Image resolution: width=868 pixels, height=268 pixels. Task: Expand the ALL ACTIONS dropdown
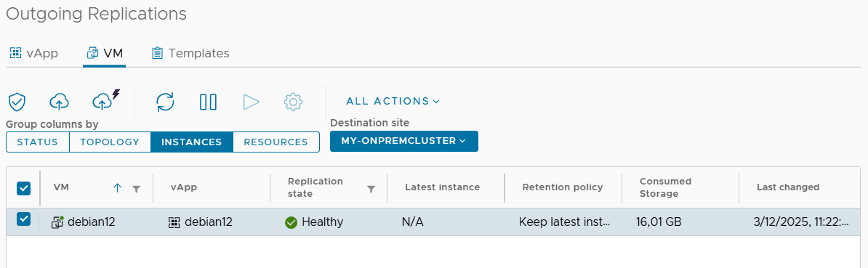393,101
